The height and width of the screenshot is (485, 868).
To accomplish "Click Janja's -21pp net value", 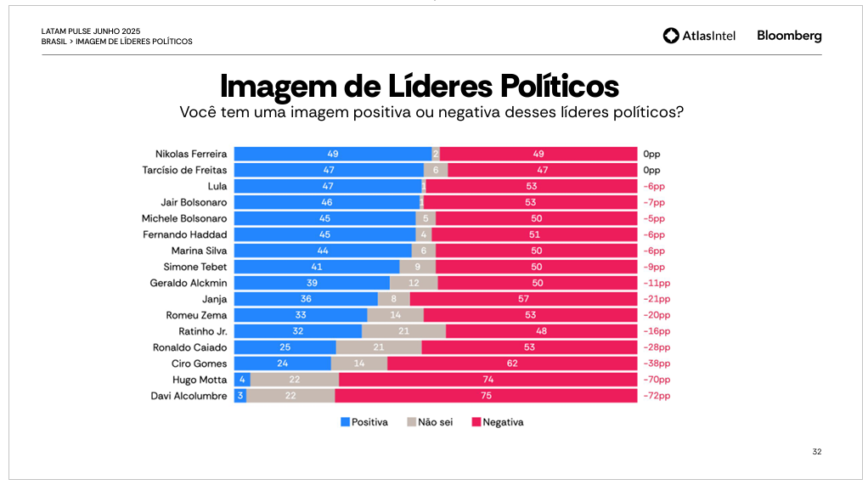I will [657, 299].
